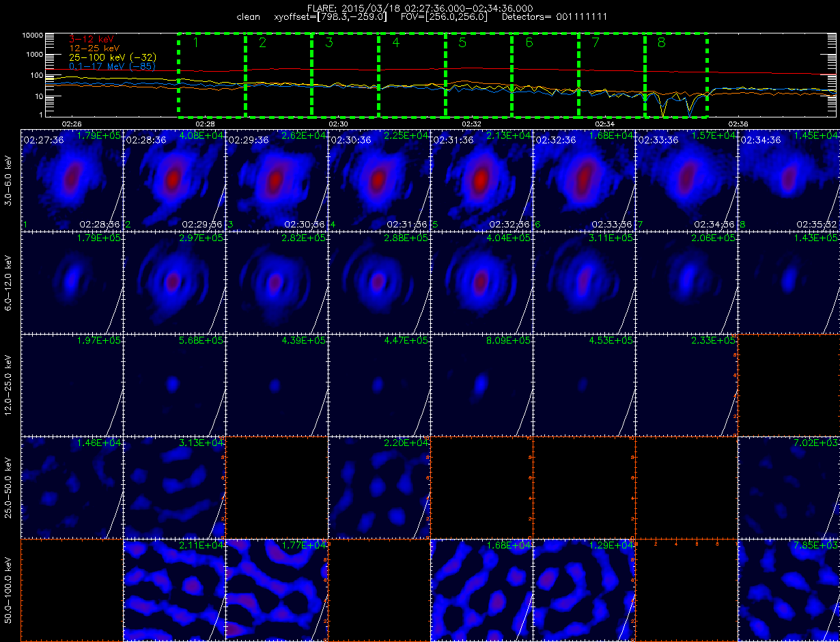The image size is (840, 642).
Task: Open the 6.0-12.0 keV image with peak 2.82E+05
Action: tap(277, 282)
